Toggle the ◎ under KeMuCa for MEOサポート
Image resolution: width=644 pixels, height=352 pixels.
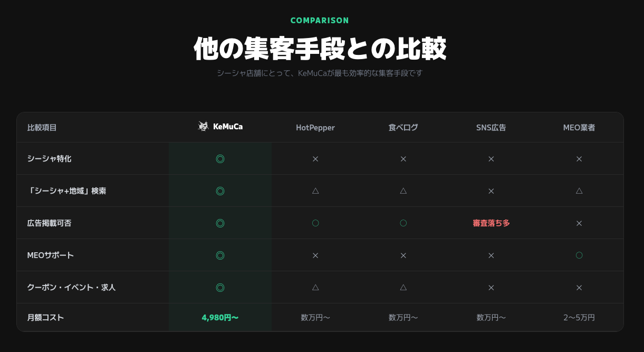click(220, 255)
